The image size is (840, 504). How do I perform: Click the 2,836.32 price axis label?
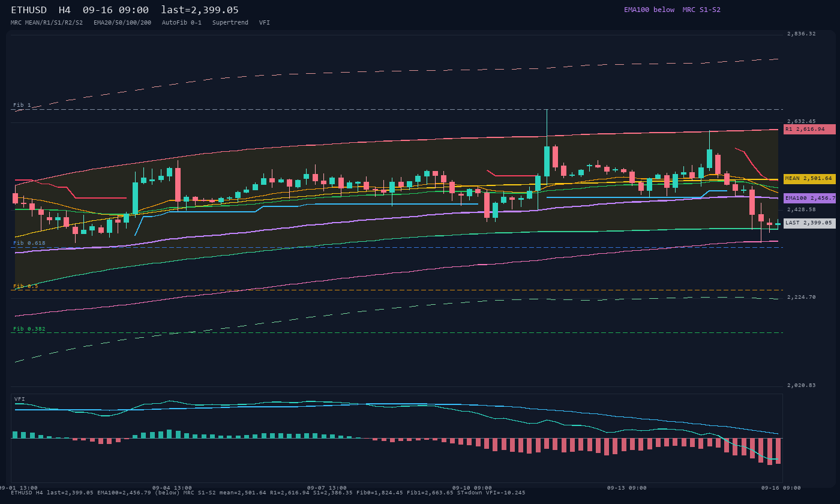click(x=802, y=34)
